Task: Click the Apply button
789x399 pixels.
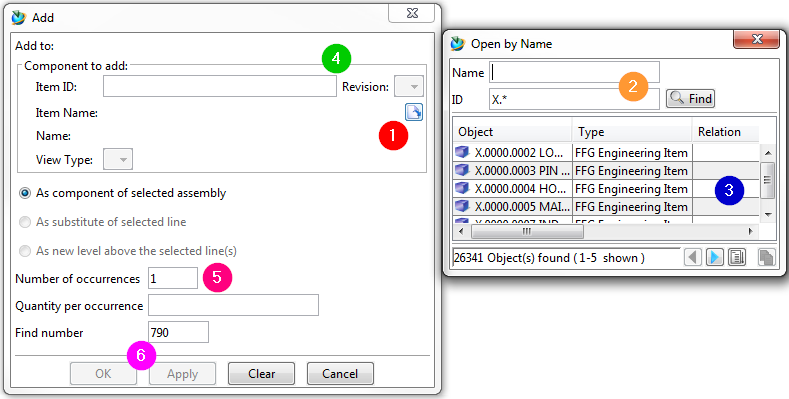Action: click(x=183, y=373)
